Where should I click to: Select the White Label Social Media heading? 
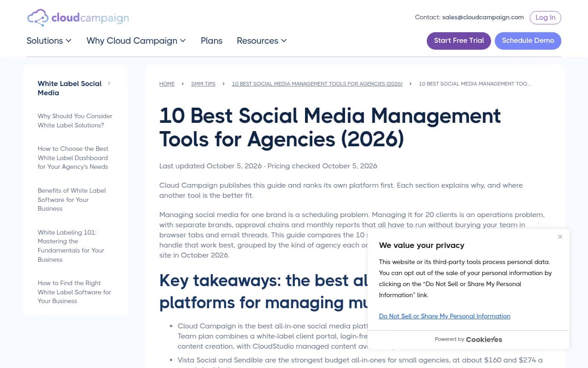point(70,88)
